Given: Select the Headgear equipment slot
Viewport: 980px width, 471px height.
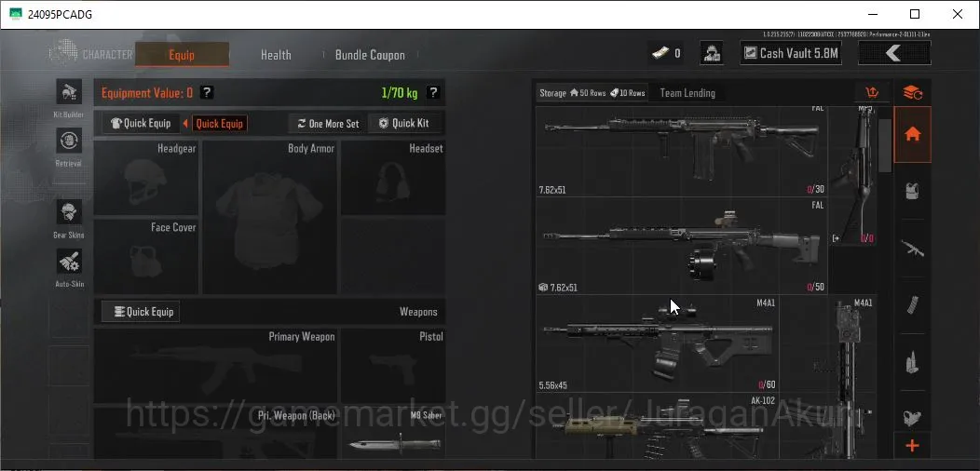Looking at the screenshot, I should point(146,178).
